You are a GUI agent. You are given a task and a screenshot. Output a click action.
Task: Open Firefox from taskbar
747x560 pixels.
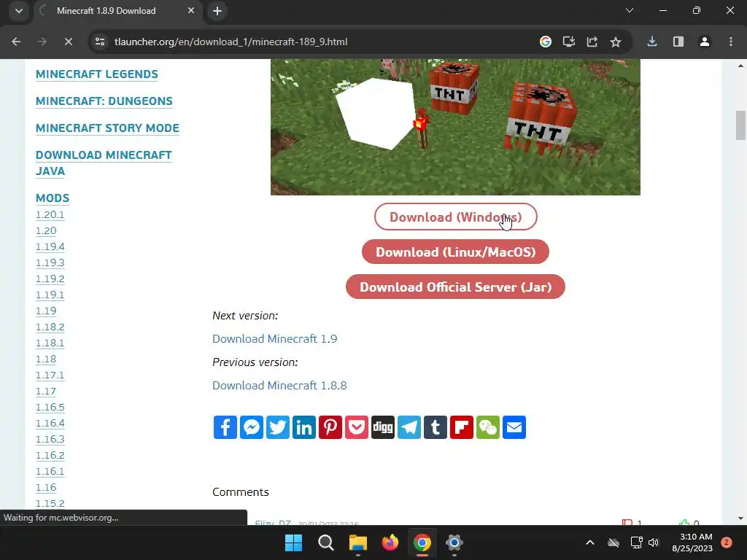click(390, 542)
